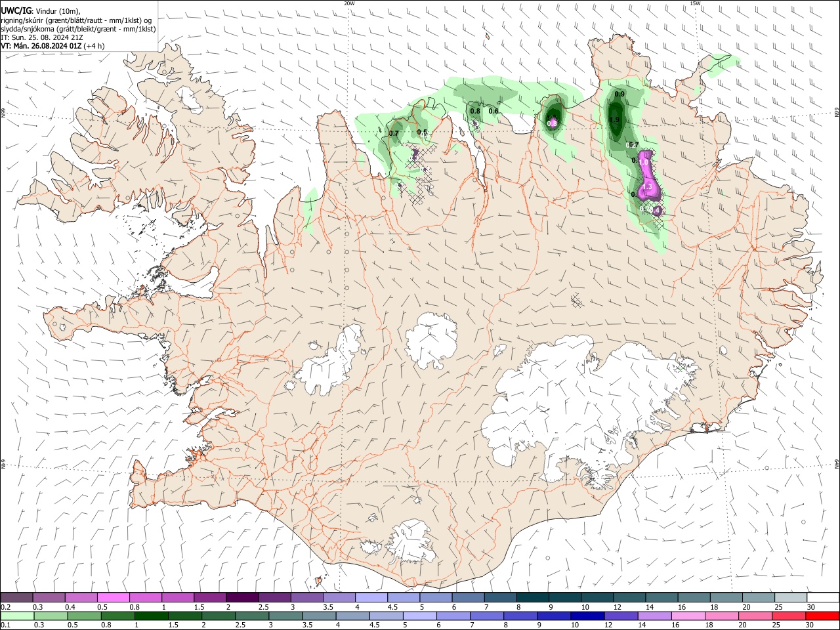This screenshot has height=630, width=840.
Task: Click the dark mauve 0.2 swatch, top legend row
Action: (x=16, y=598)
